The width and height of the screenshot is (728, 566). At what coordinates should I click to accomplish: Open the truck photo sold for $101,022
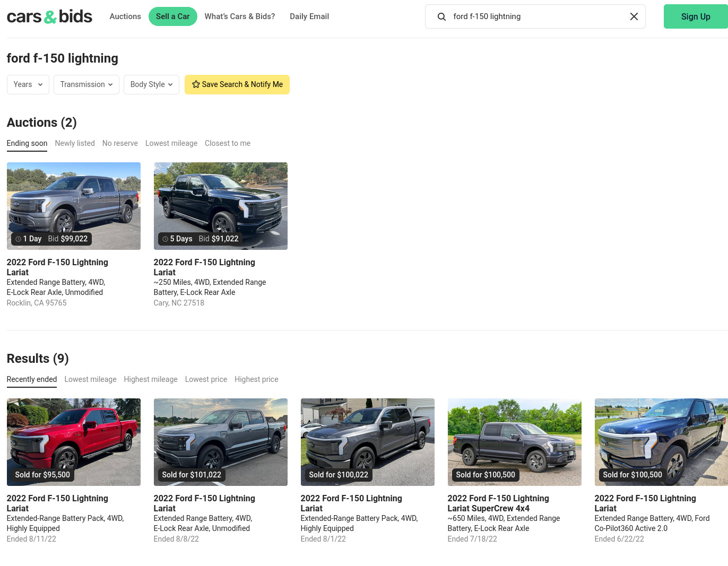[221, 442]
